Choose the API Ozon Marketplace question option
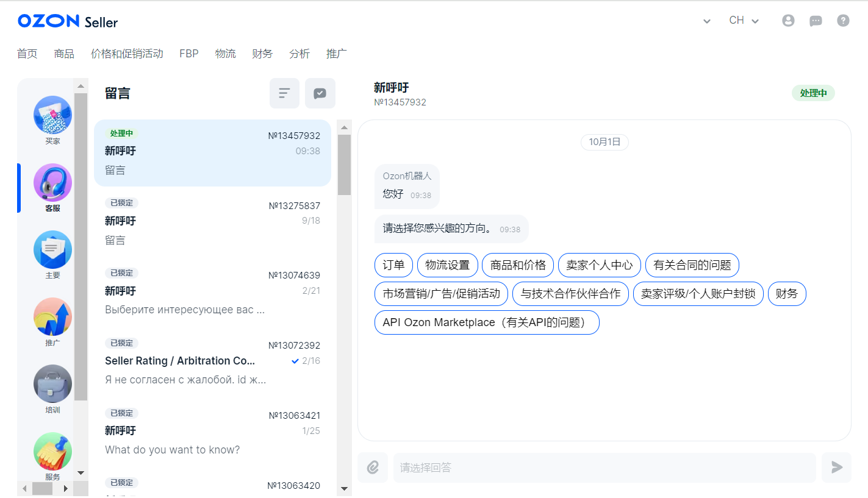 tap(486, 322)
